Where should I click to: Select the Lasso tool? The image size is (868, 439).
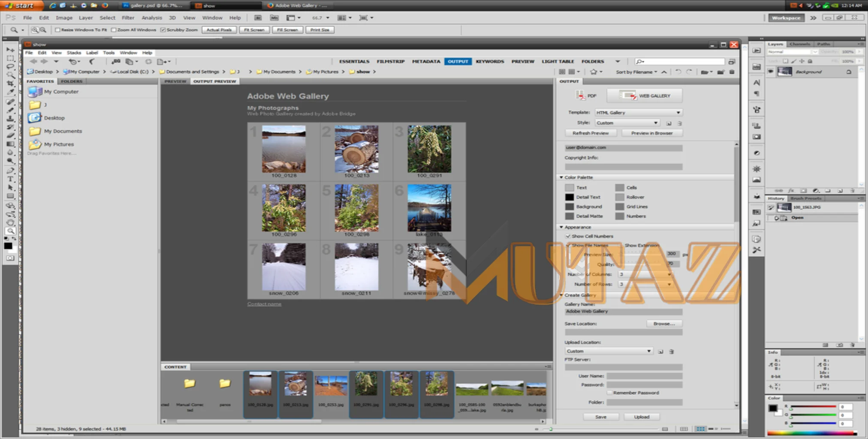point(10,66)
